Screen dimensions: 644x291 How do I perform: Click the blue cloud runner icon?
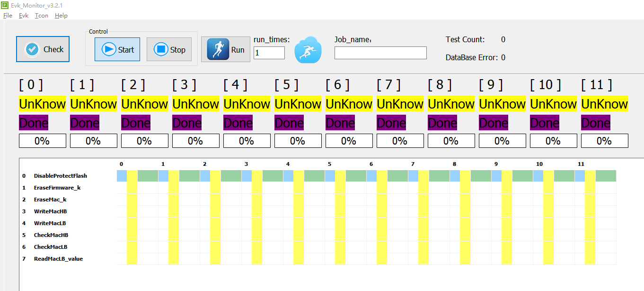point(308,50)
